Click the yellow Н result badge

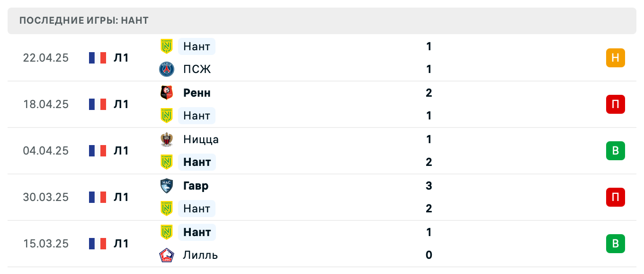coord(615,57)
